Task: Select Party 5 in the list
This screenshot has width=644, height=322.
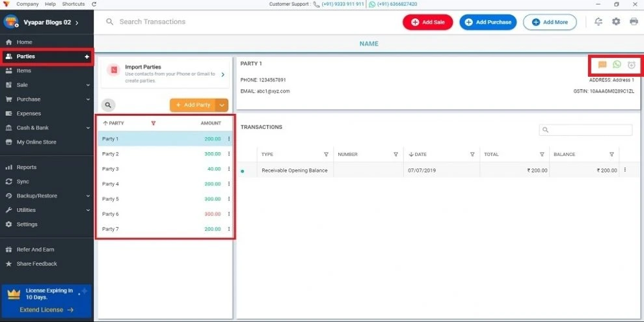Action: coord(165,199)
